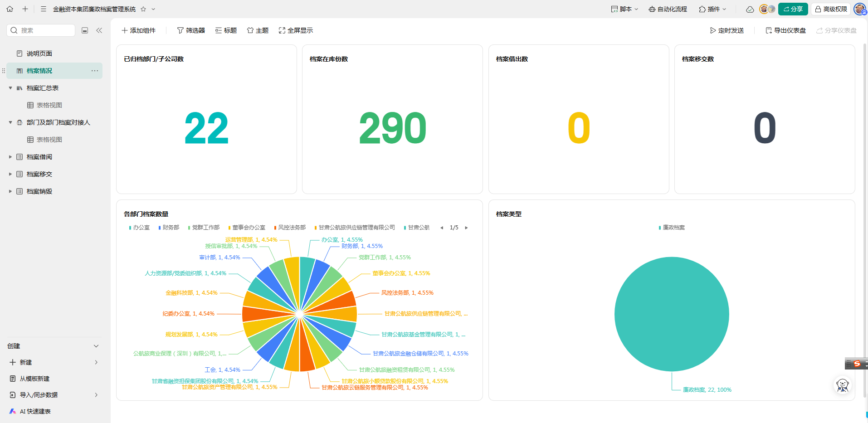
Task: Click the green 分享 button
Action: point(793,9)
